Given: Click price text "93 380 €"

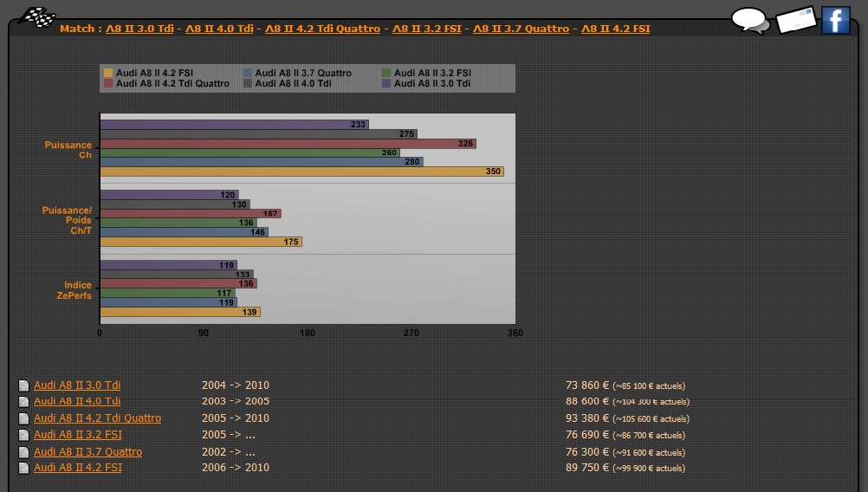Looking at the screenshot, I should click(587, 418).
